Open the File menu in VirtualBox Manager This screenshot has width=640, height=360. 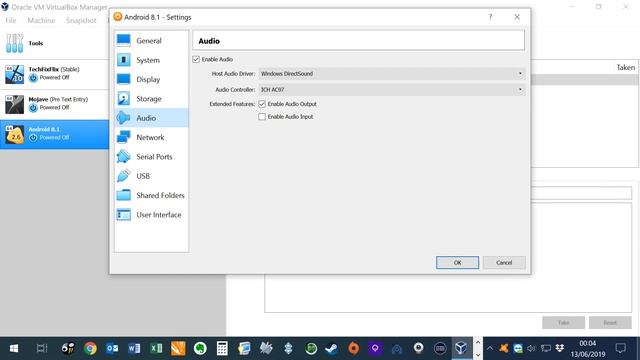[11, 20]
